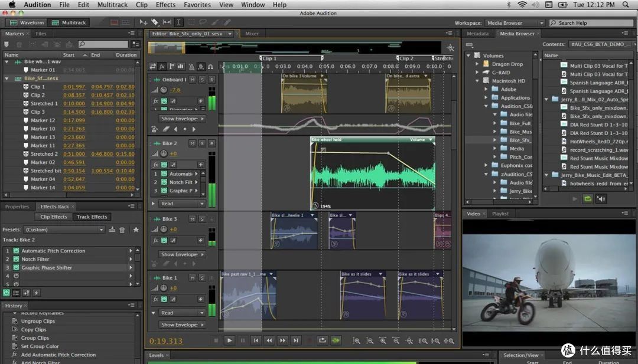Save effects preset with the rack icon
Screen dimensions: 638x364
(x=112, y=229)
